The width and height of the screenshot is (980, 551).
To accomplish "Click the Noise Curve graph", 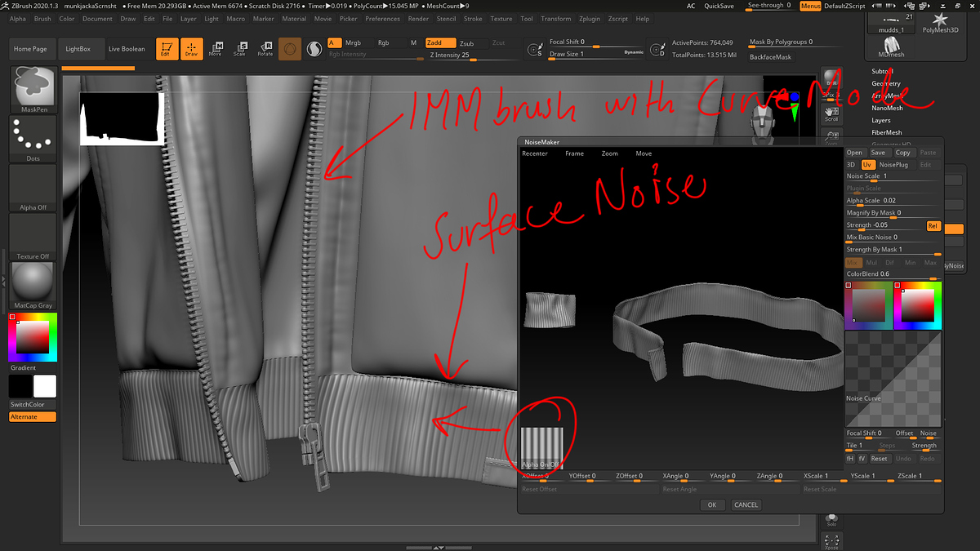I will 893,379.
